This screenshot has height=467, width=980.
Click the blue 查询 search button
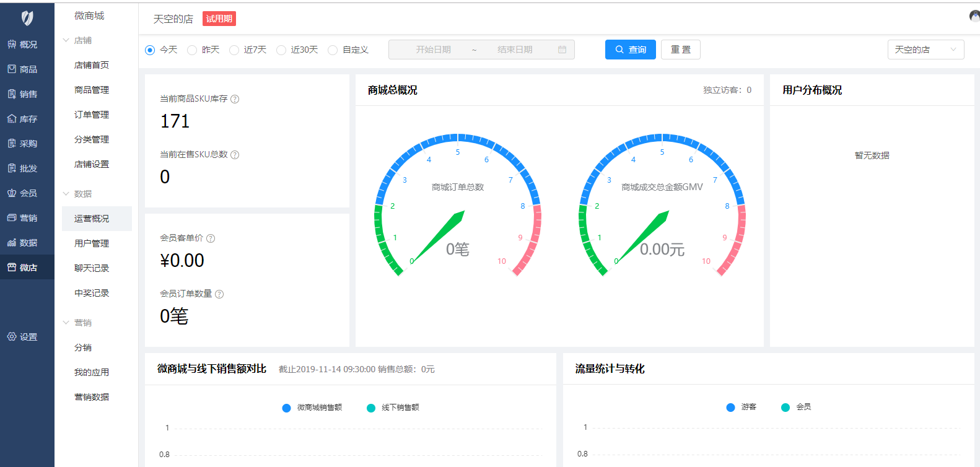tap(630, 50)
